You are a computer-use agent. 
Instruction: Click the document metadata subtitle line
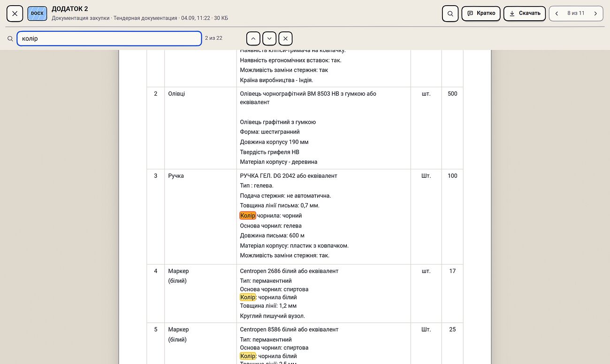click(x=140, y=18)
